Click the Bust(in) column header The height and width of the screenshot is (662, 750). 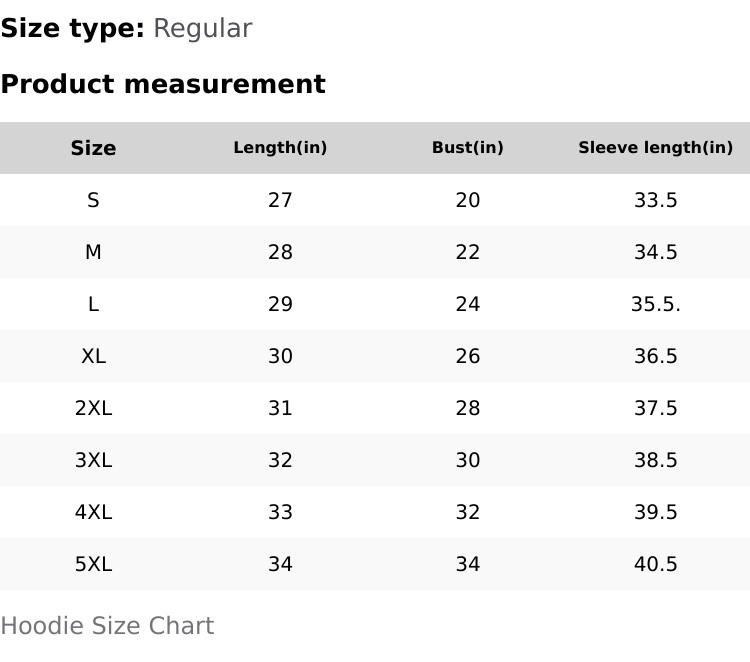coord(467,148)
